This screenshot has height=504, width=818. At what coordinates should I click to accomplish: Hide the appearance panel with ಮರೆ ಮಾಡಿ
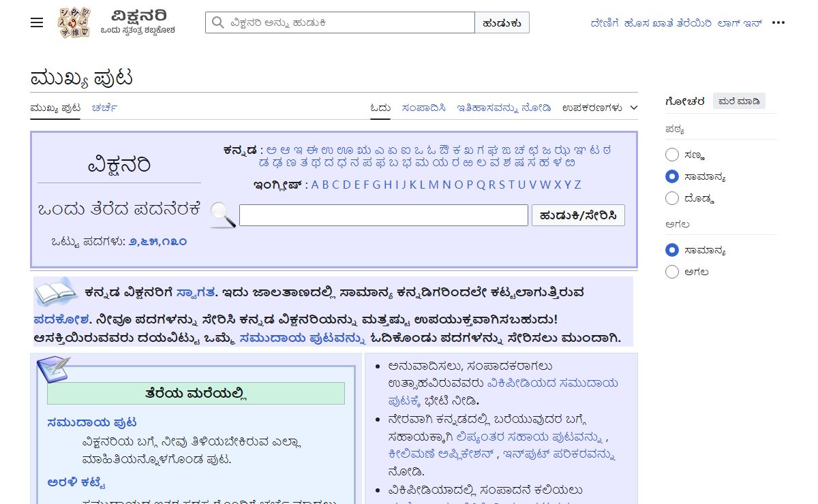(739, 101)
